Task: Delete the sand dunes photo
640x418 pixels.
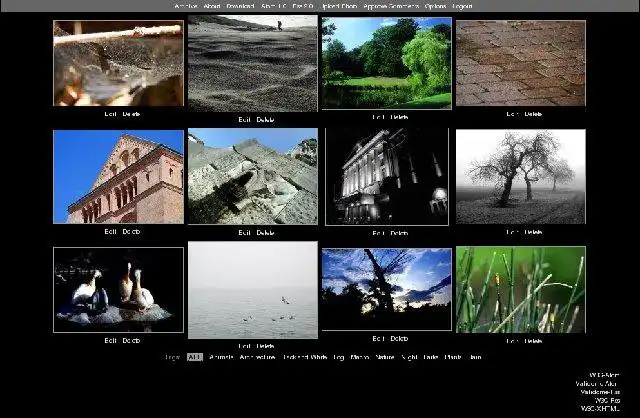Action: (x=265, y=120)
